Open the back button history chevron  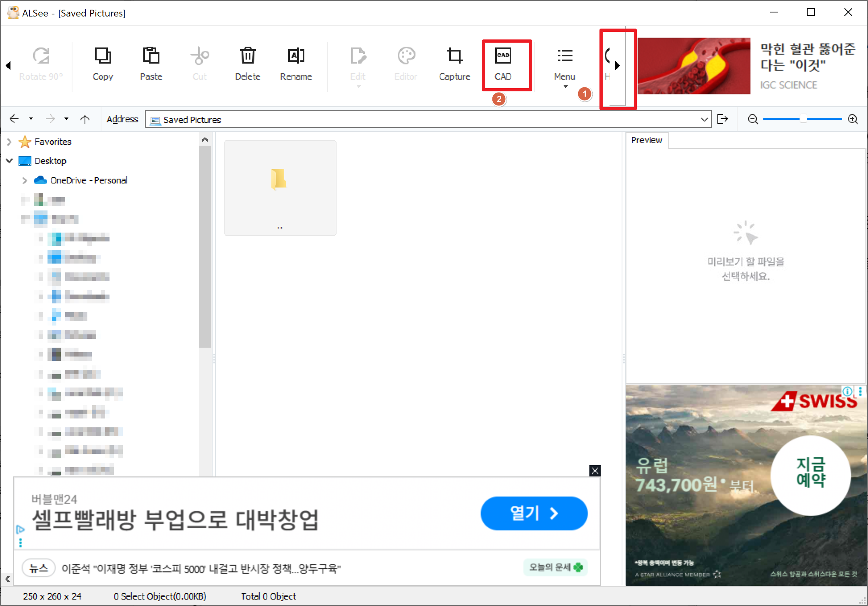pos(31,119)
